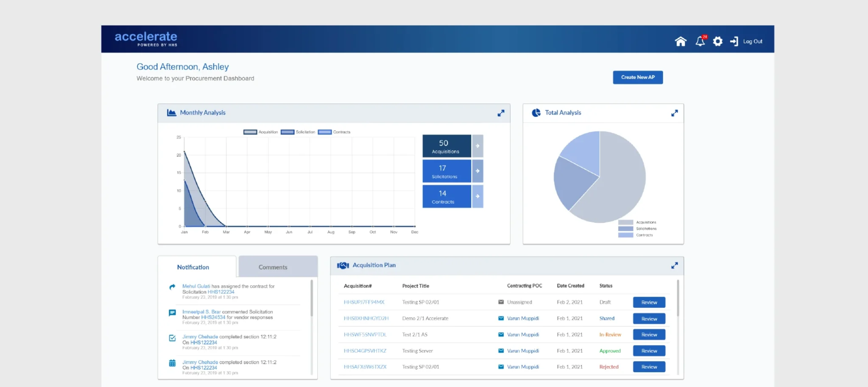Viewport: 868px width, 387px height.
Task: Click Review for Demo 2/1 Accelerate
Action: click(649, 319)
